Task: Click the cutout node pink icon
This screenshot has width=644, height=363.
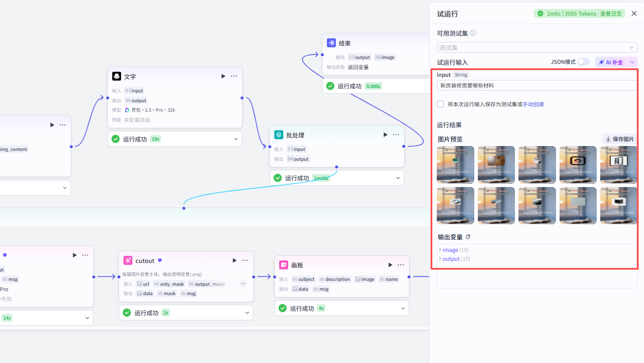Action: click(x=128, y=260)
